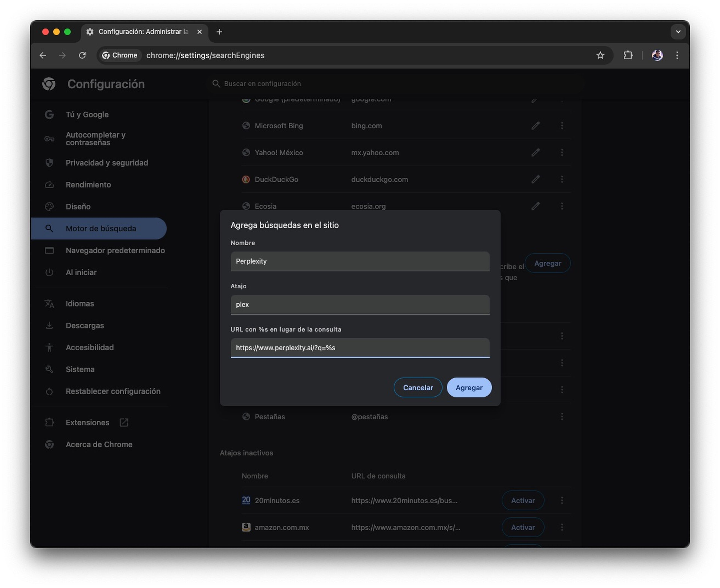The height and width of the screenshot is (588, 720).
Task: Click the back navigation arrow
Action: click(x=43, y=55)
